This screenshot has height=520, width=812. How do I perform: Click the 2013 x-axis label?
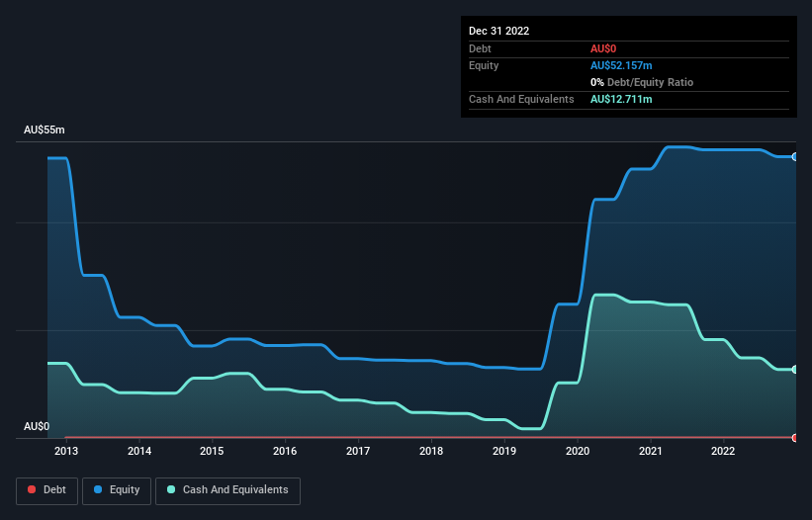pyautogui.click(x=66, y=451)
